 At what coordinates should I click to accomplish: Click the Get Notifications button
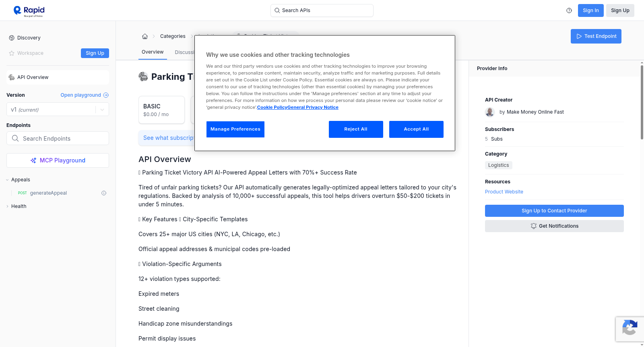point(554,226)
